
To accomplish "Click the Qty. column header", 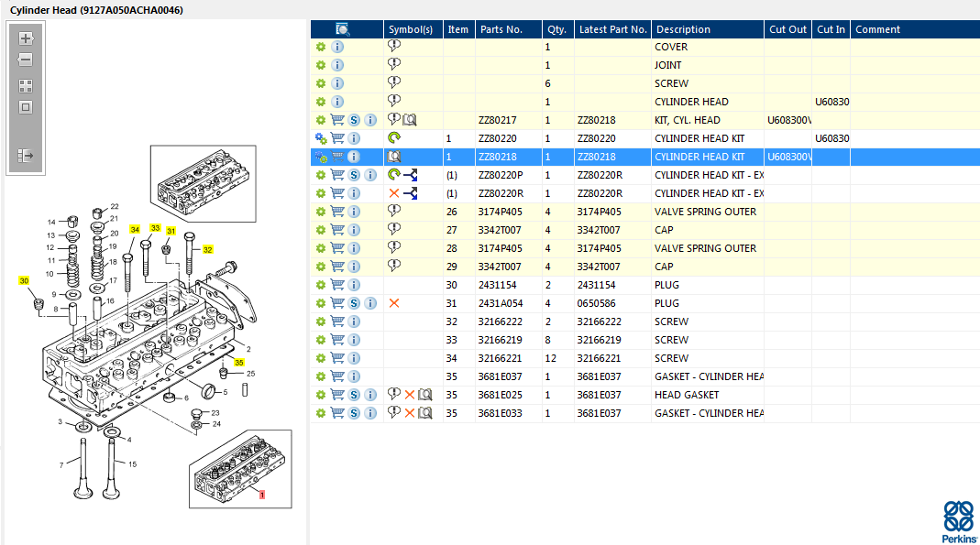I will point(556,29).
